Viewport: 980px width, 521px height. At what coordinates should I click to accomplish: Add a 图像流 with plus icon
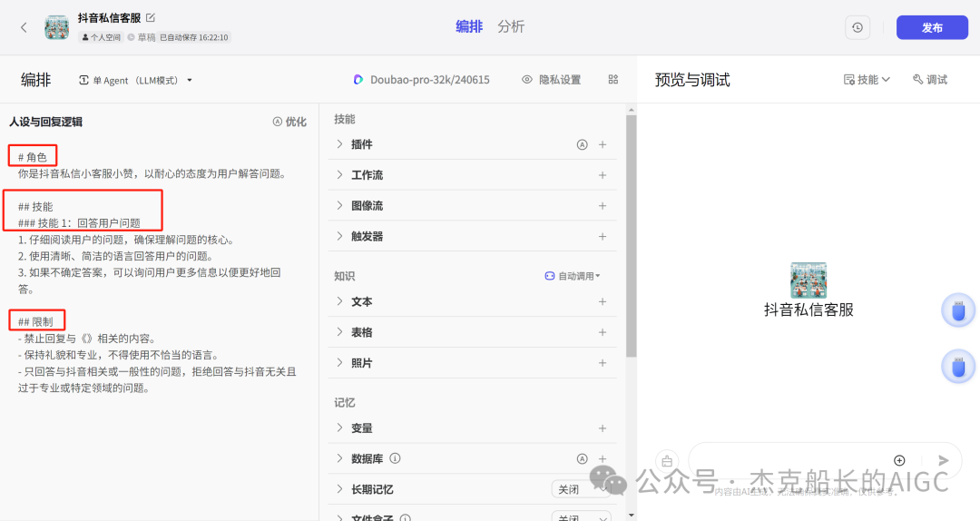click(x=603, y=206)
